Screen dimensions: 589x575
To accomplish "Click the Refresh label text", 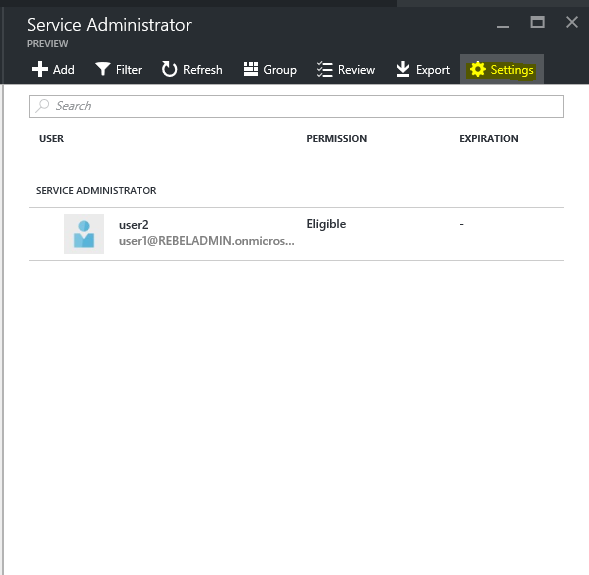I will tap(203, 70).
